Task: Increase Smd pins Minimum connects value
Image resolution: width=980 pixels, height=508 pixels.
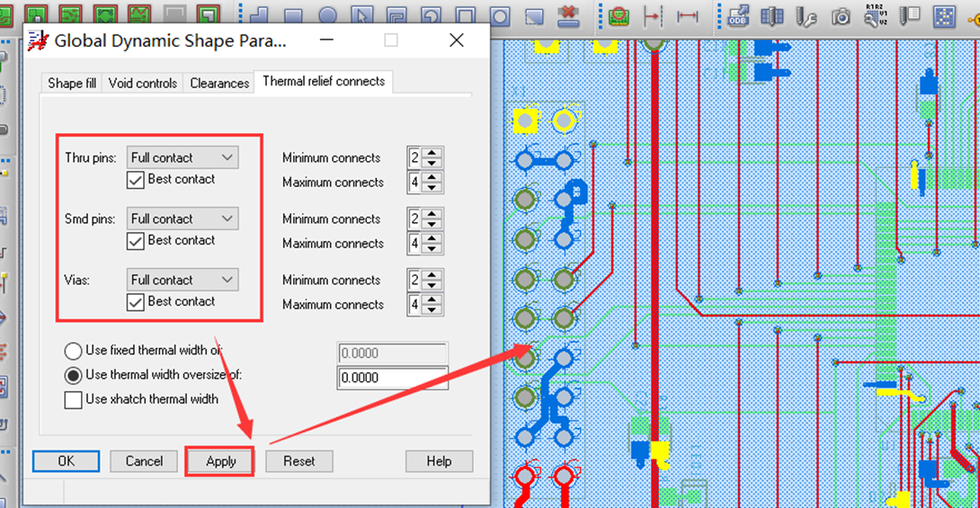Action: [x=432, y=214]
